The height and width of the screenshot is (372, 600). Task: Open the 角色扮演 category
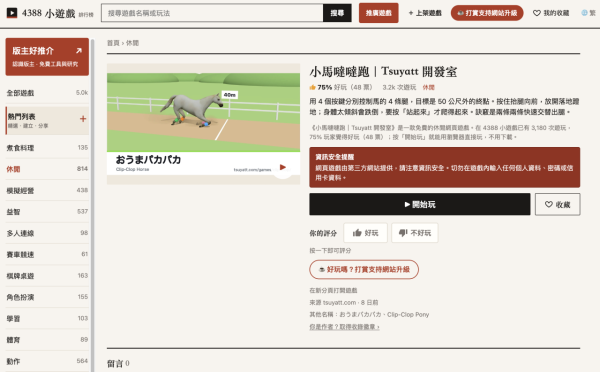pos(47,297)
